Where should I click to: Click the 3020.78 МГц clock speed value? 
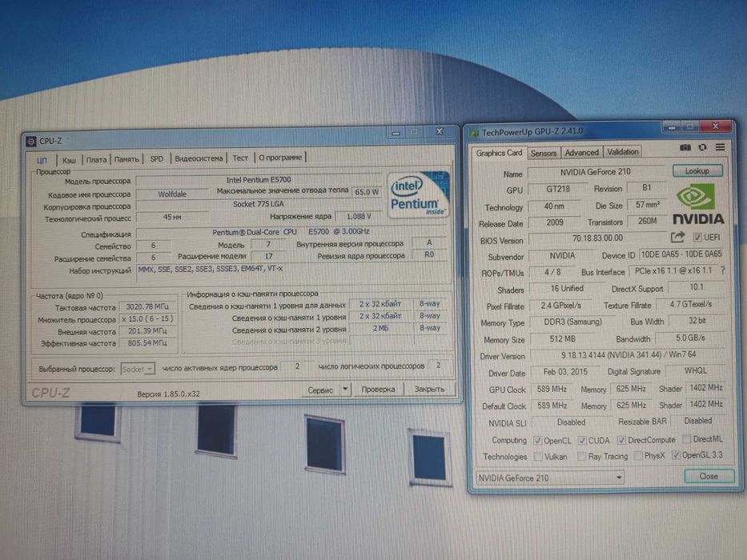pyautogui.click(x=147, y=306)
